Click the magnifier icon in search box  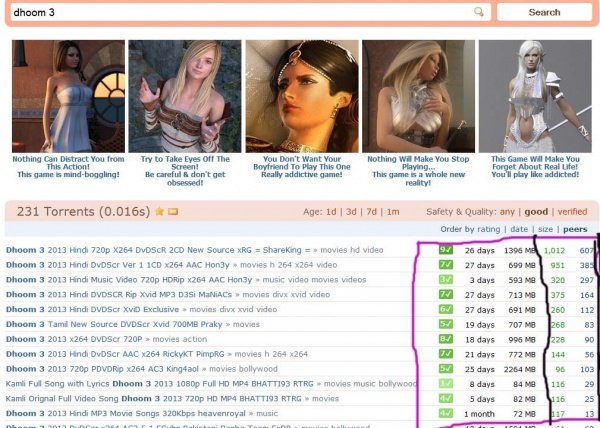(478, 12)
